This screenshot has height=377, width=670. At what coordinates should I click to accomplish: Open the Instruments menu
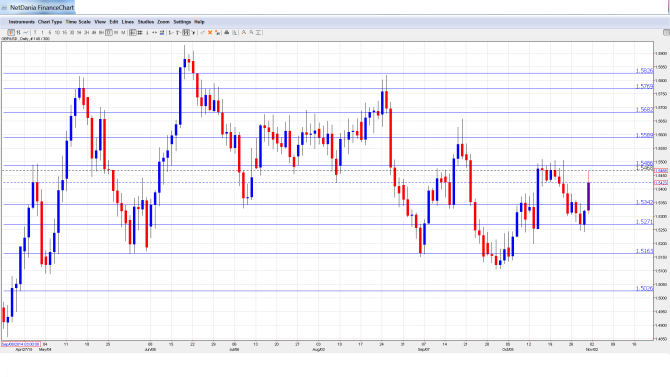[21, 22]
